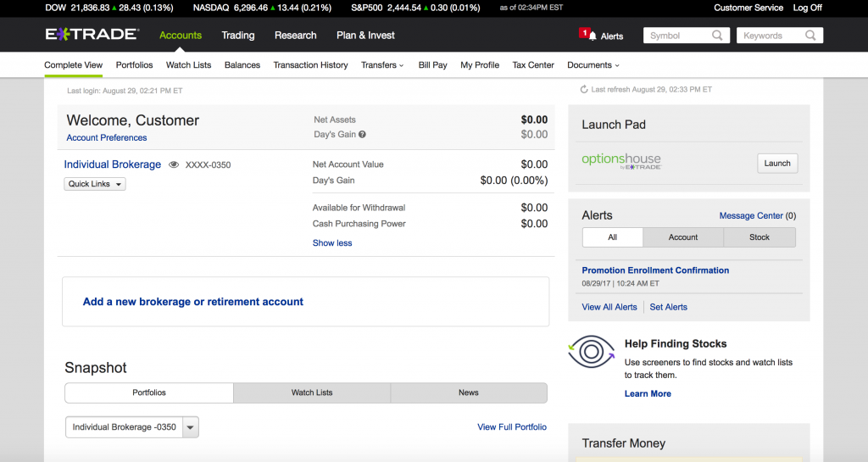Screen dimensions: 868x462
Task: Expand the Quick Links dropdown
Action: [x=95, y=184]
